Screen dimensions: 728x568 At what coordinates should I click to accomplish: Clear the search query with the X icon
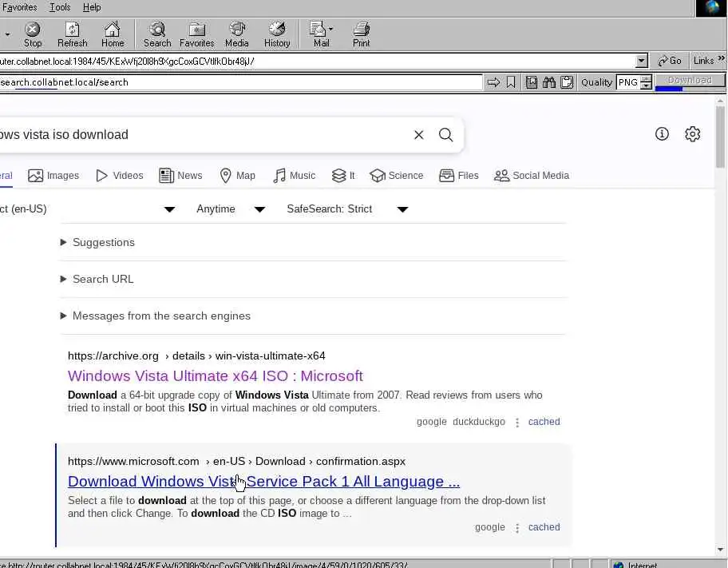[x=419, y=135]
